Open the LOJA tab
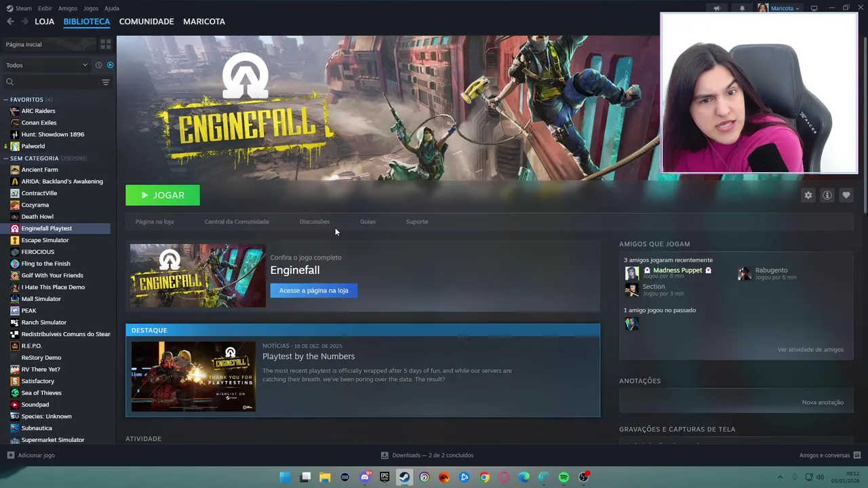This screenshot has height=488, width=868. coord(44,22)
